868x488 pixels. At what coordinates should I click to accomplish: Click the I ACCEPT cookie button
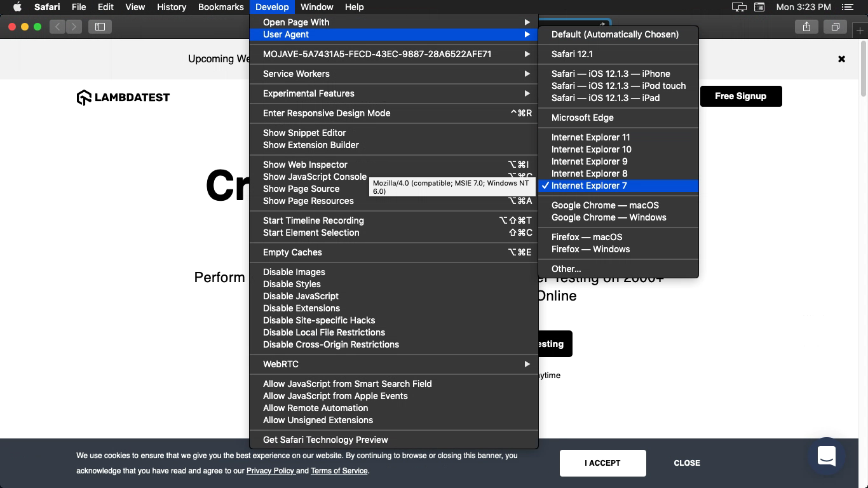point(602,463)
